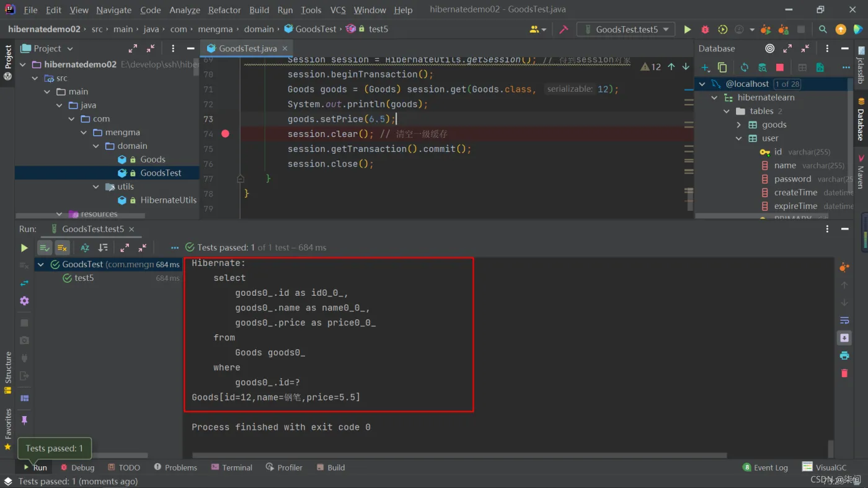Toggle the Maven tool window
This screenshot has width=868, height=488.
point(861,172)
